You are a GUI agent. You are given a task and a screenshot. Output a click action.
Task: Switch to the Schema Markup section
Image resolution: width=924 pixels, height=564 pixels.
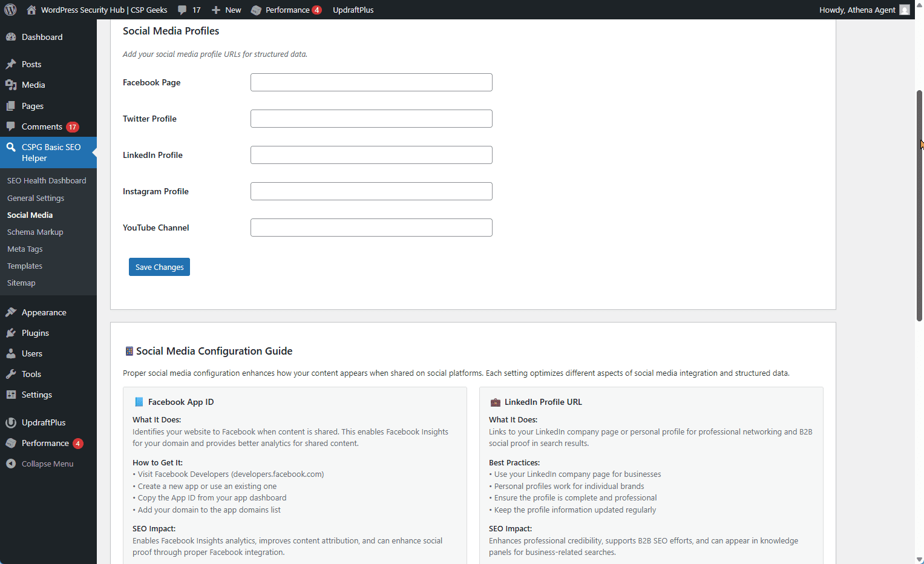tap(34, 232)
